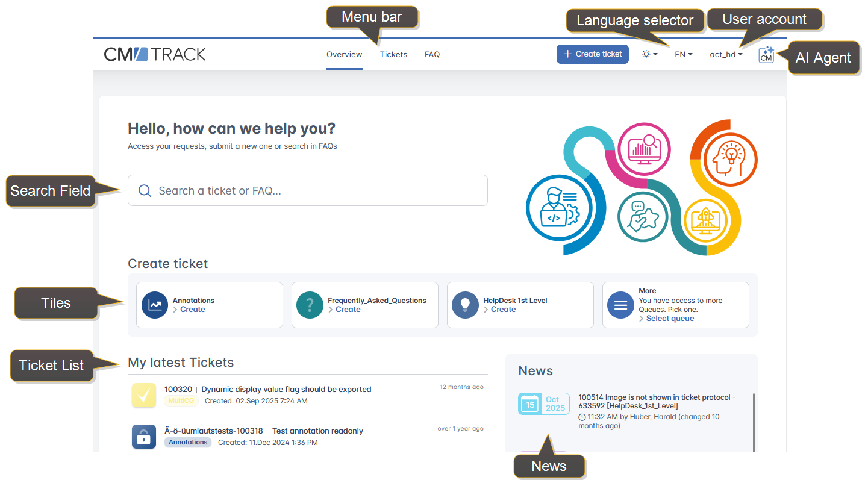
Task: Click the magnifier icon in search field
Action: pos(145,191)
